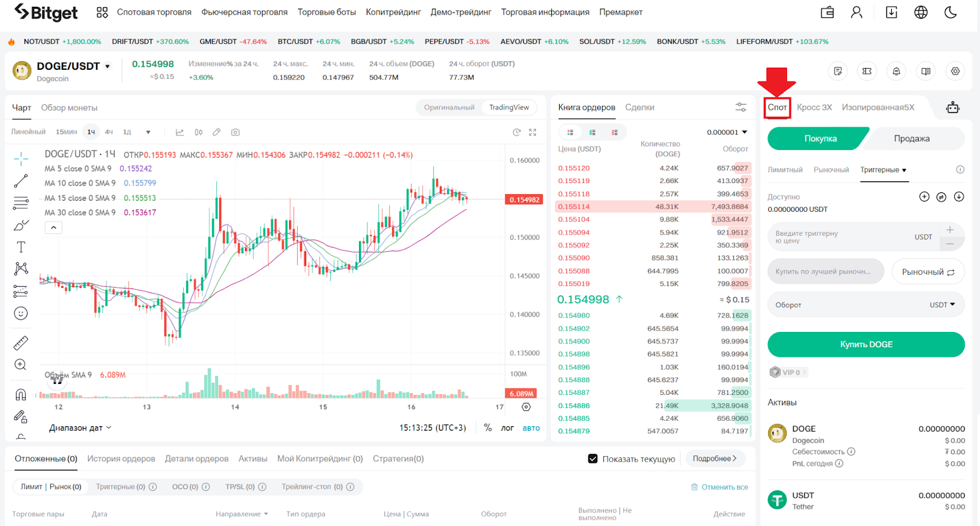Switch to dark mode with the moon icon
Screen dimensions: 980x526
point(951,12)
